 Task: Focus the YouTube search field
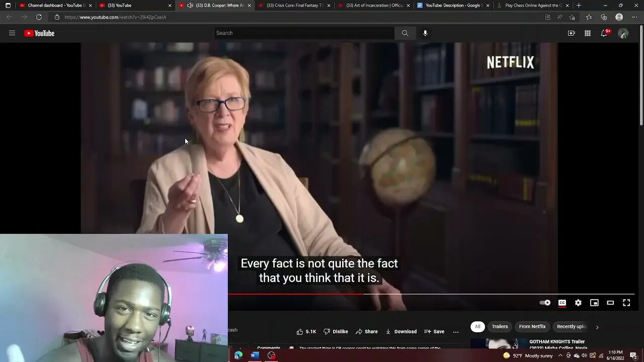[304, 33]
